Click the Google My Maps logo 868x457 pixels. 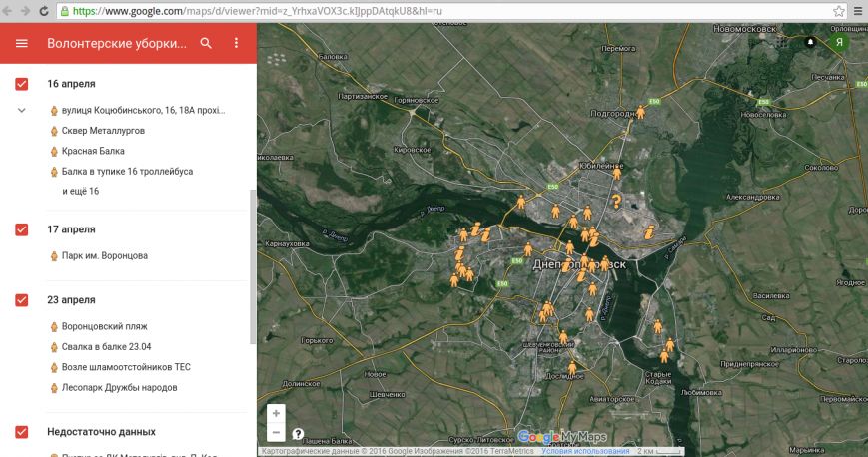pyautogui.click(x=562, y=437)
